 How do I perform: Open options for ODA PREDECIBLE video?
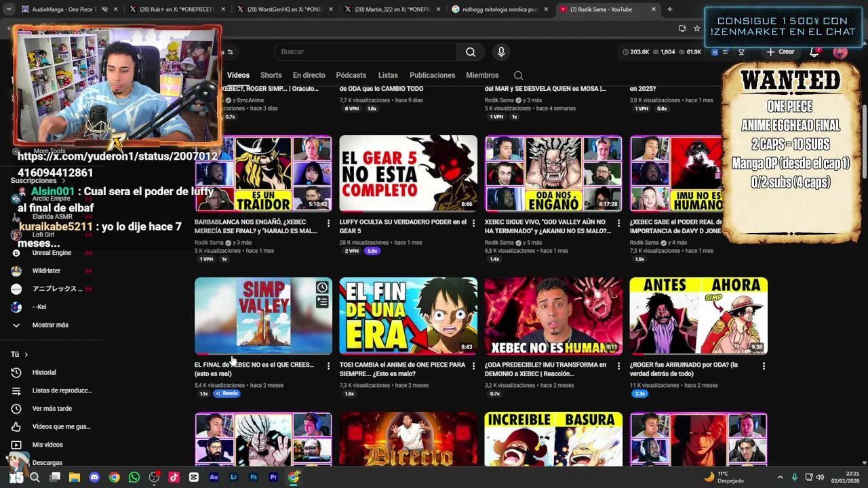point(618,366)
